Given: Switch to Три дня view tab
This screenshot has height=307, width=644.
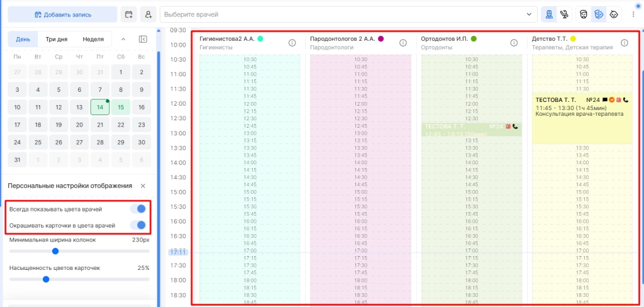Looking at the screenshot, I should [x=57, y=40].
